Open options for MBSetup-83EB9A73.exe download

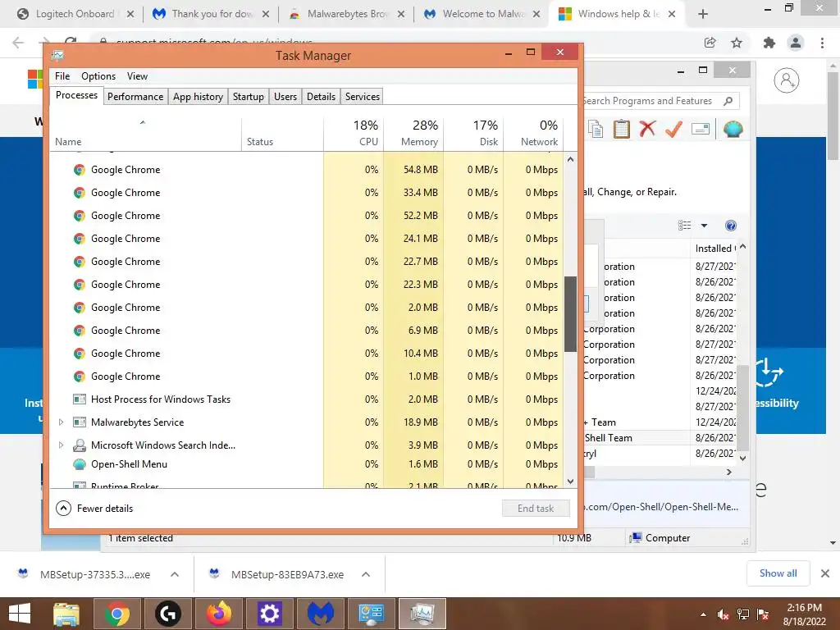point(366,574)
